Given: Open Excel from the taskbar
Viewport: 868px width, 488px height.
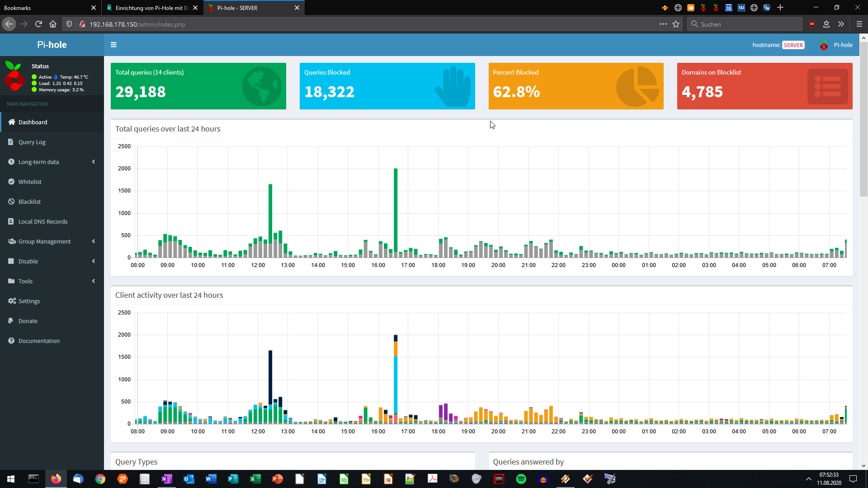Looking at the screenshot, I should click(x=255, y=479).
